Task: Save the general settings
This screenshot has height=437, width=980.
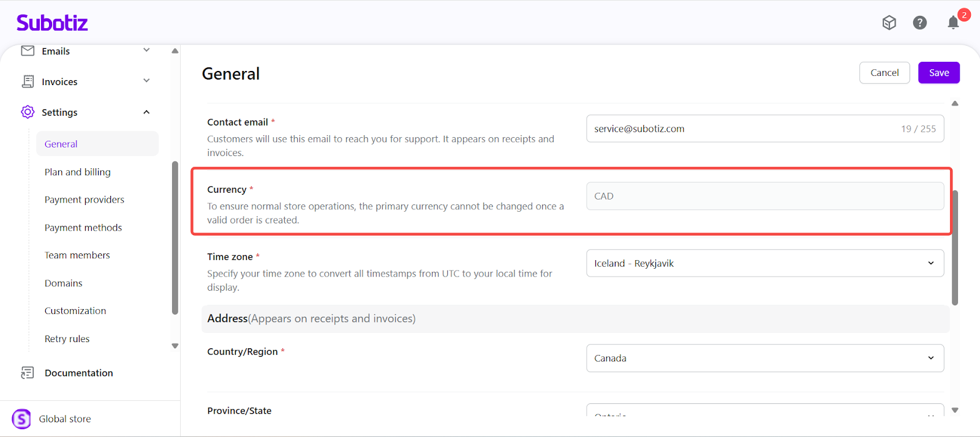Action: (x=938, y=73)
